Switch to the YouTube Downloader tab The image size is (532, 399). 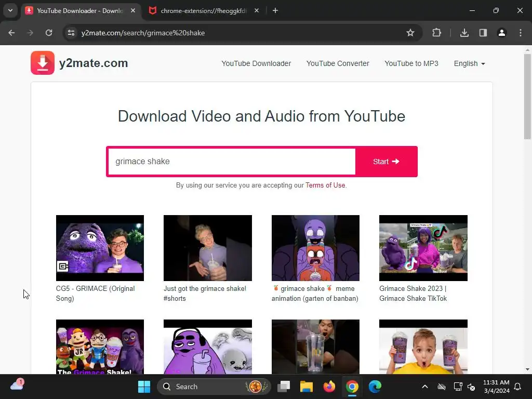pyautogui.click(x=79, y=11)
